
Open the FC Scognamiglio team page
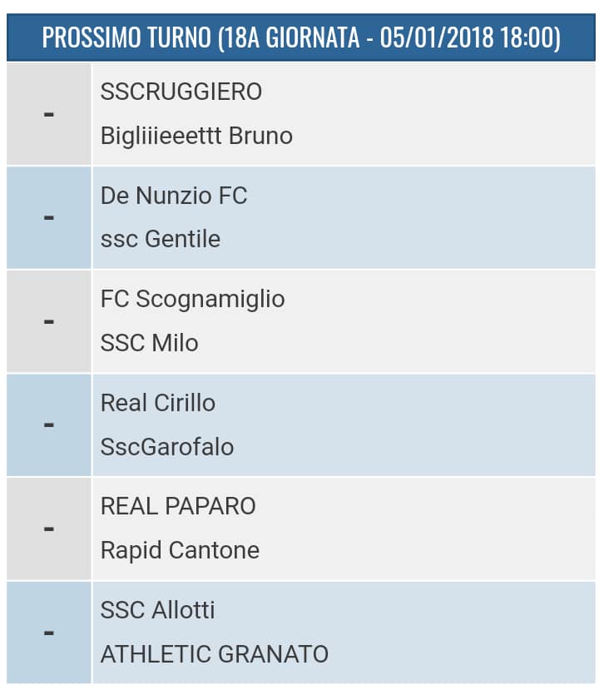(192, 299)
